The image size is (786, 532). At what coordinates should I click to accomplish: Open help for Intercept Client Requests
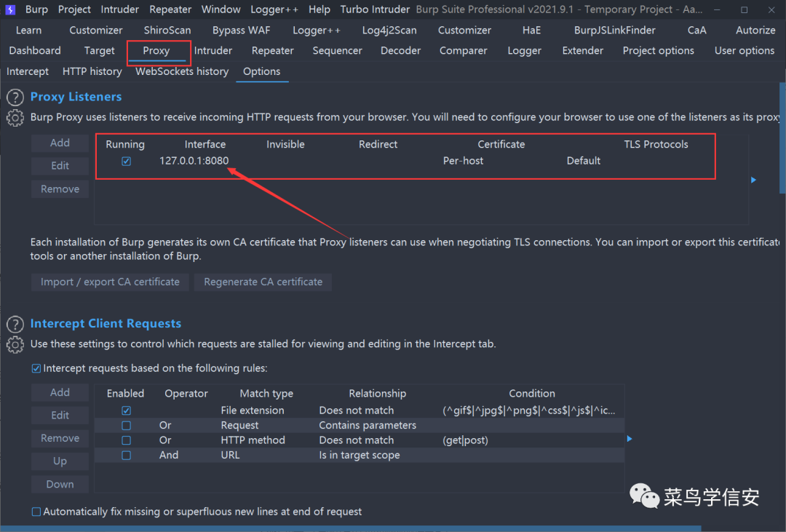(15, 325)
